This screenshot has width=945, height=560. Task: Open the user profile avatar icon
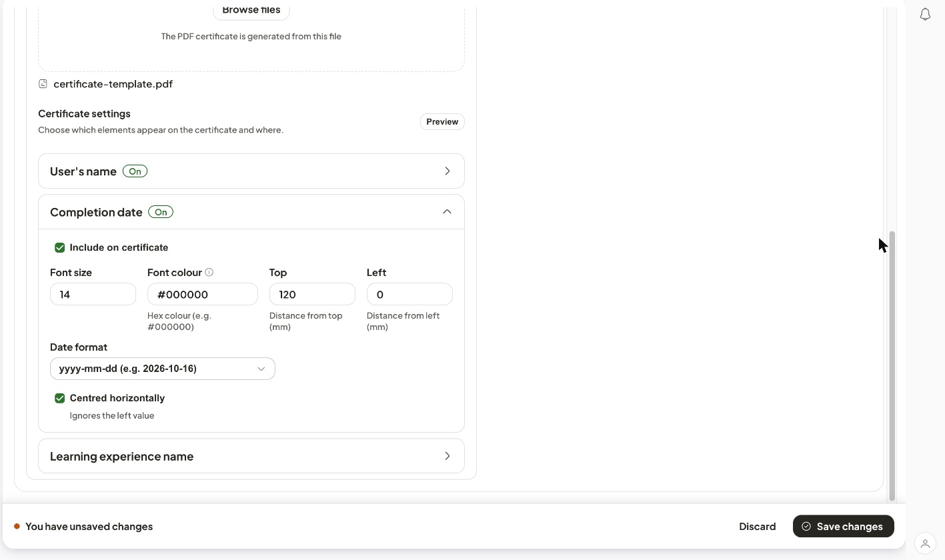(925, 543)
